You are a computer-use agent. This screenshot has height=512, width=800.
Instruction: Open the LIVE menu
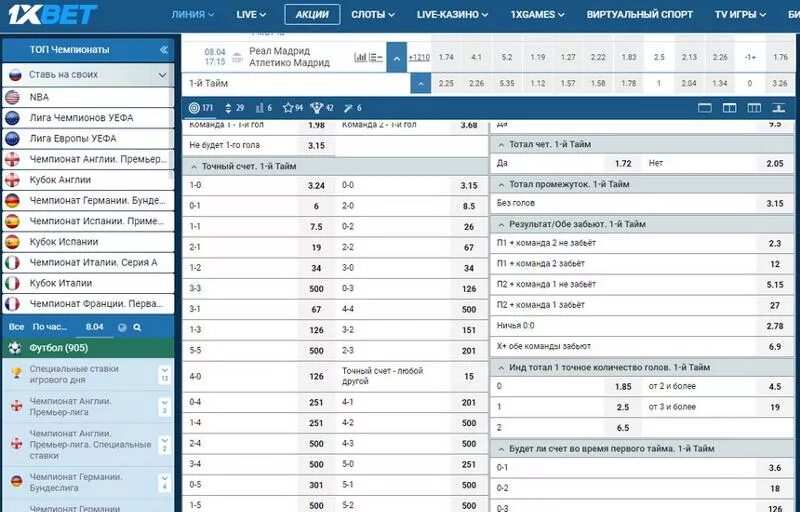tap(251, 15)
